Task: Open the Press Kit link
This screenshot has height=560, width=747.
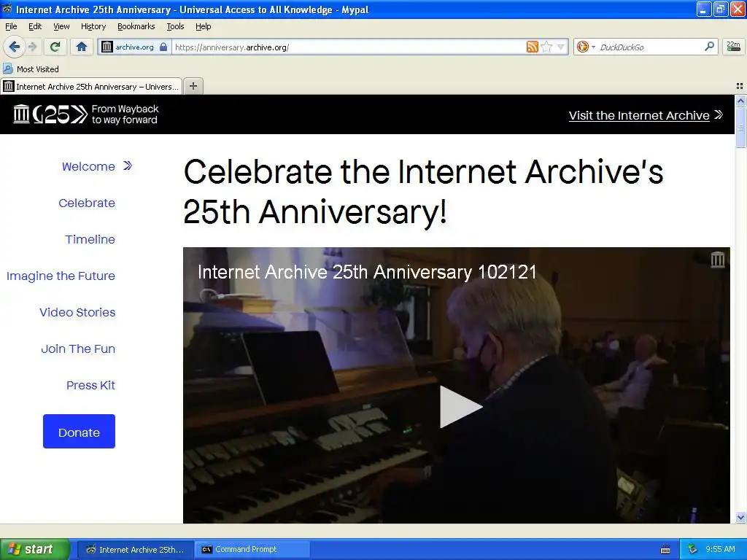Action: point(90,385)
